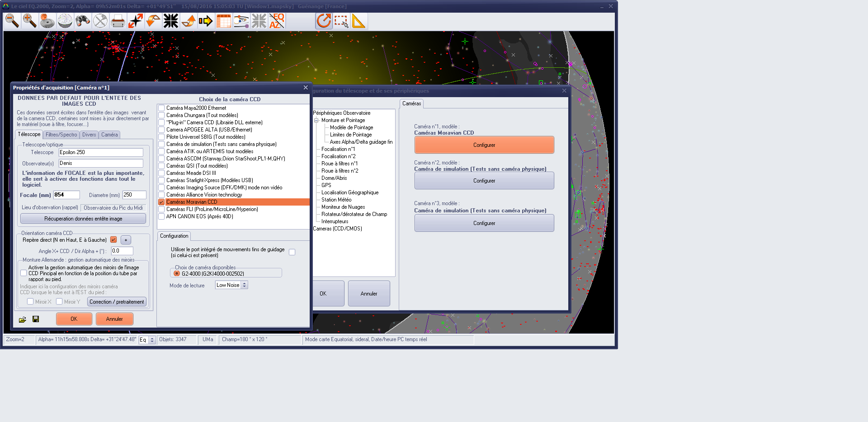Open the Mode de lecture dropdown
Screen dimensions: 868x422
click(x=244, y=285)
